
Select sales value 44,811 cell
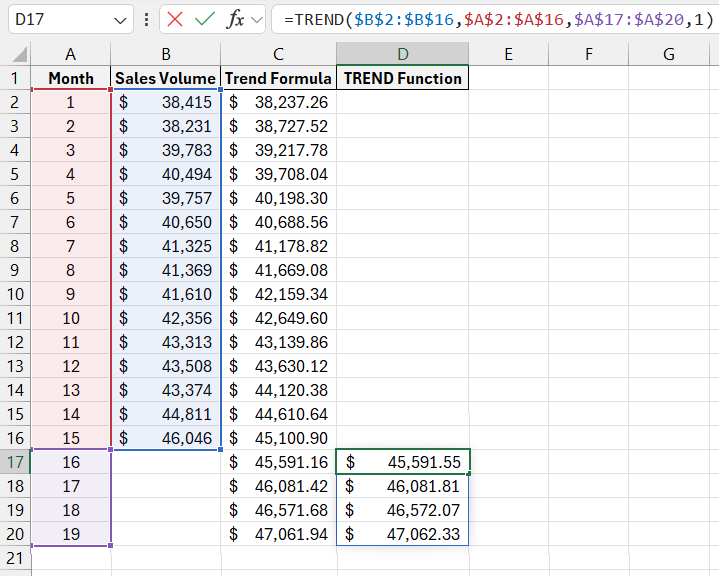point(166,414)
